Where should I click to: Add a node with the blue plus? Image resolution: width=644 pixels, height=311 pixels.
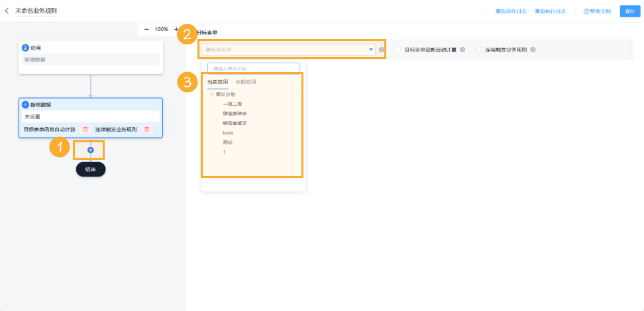coord(91,150)
